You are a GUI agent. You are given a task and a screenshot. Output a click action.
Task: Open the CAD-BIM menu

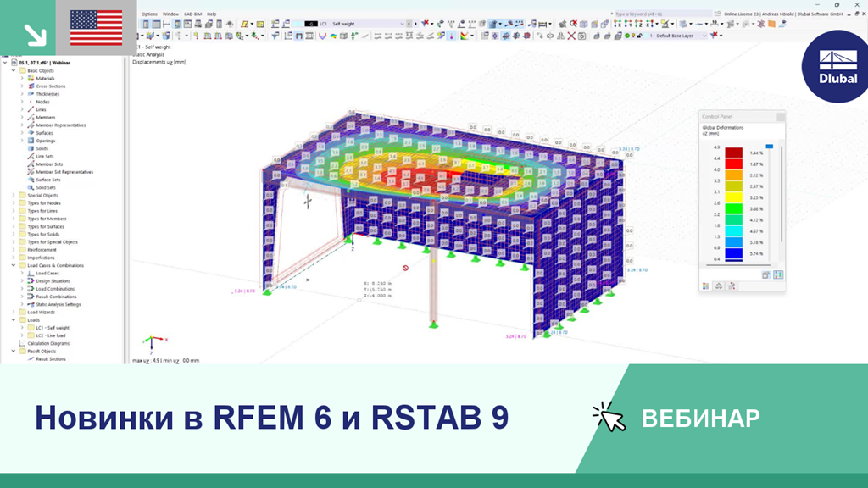(192, 14)
